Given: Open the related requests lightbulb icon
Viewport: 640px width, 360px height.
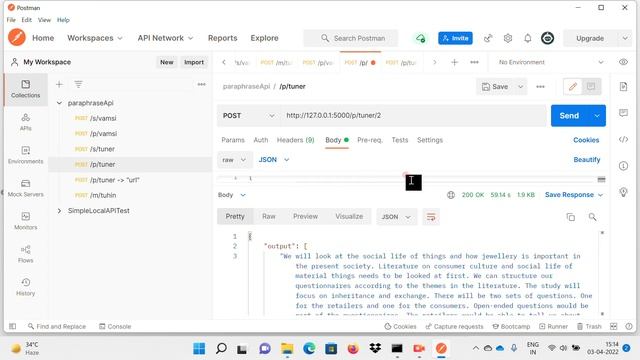Looking at the screenshot, I should [x=623, y=192].
